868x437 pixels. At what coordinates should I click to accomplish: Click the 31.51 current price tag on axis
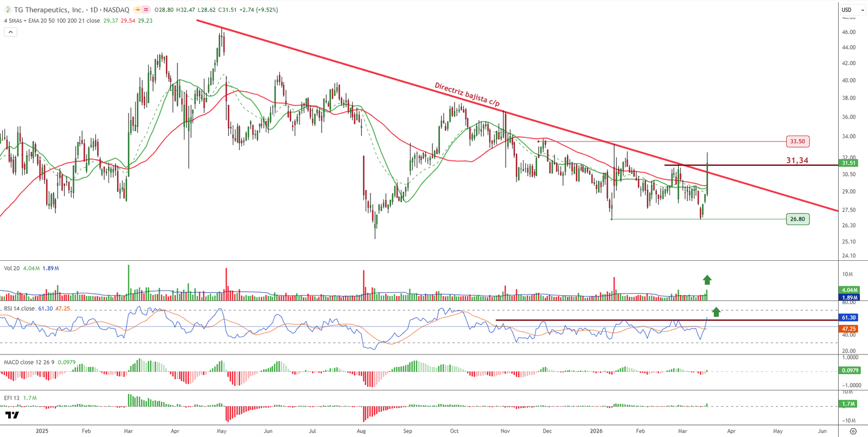pos(848,163)
